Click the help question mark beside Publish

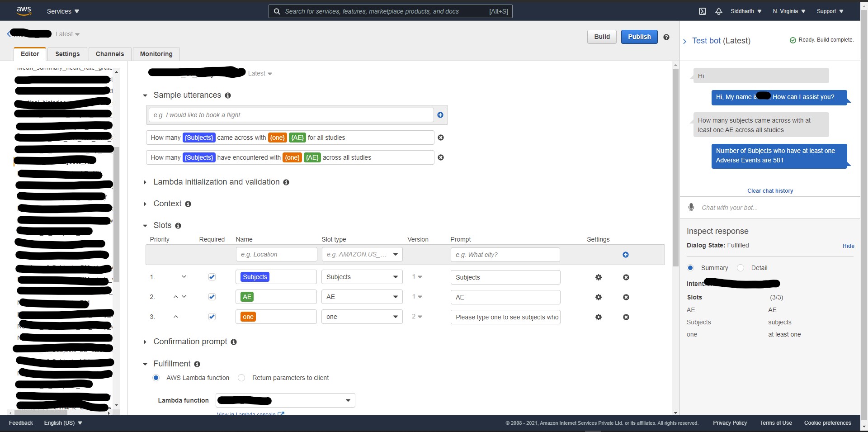tap(666, 37)
